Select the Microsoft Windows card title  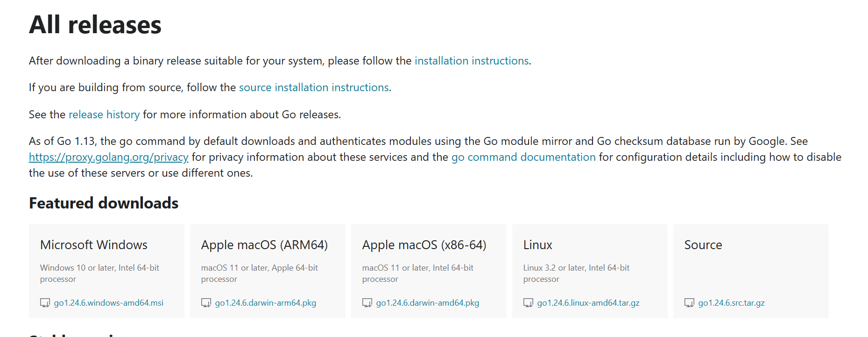94,245
